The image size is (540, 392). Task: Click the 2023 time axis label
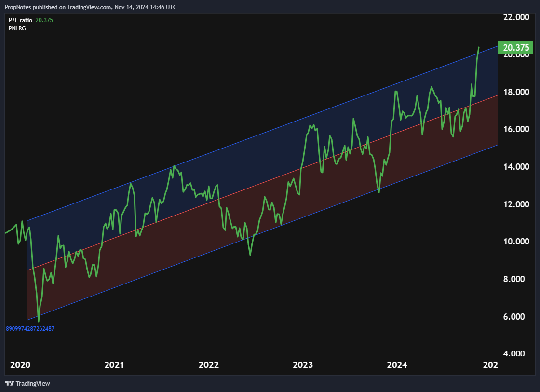click(303, 365)
